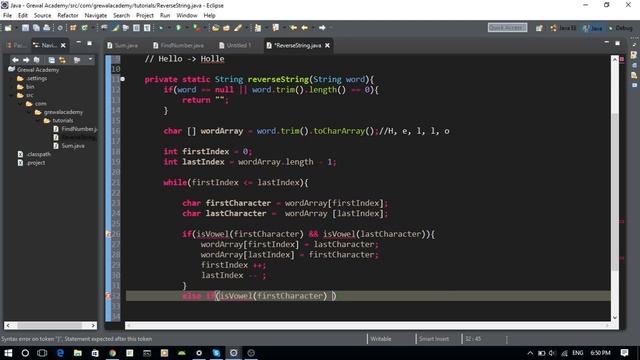Viewport: 640px width, 360px height.
Task: Click the green Run button in toolbar
Action: pyautogui.click(x=178, y=28)
